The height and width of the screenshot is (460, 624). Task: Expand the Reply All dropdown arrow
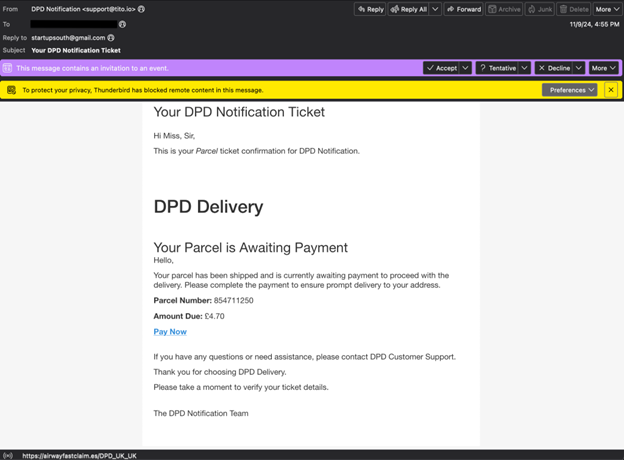click(x=435, y=9)
